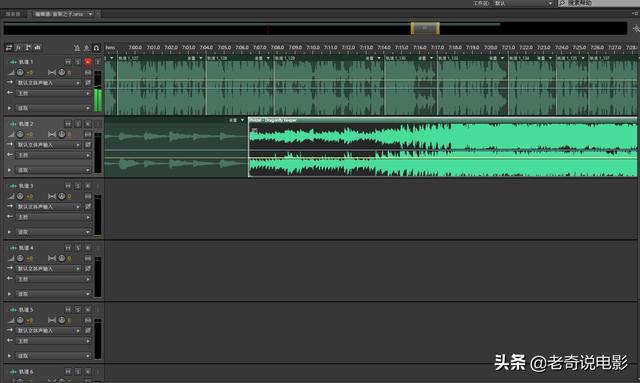The image size is (640, 383).
Task: Select the Dragonfly keeper clip on track 2
Action: pyautogui.click(x=442, y=147)
